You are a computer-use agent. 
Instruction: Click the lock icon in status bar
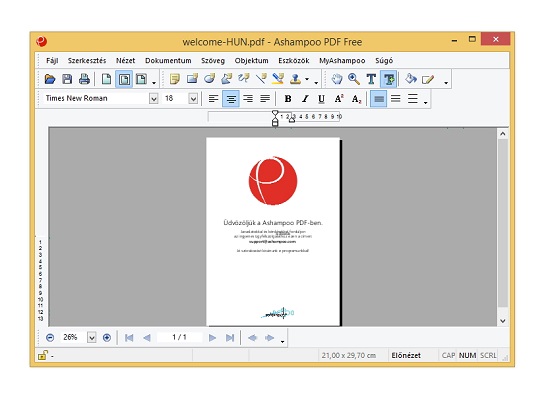(42, 355)
